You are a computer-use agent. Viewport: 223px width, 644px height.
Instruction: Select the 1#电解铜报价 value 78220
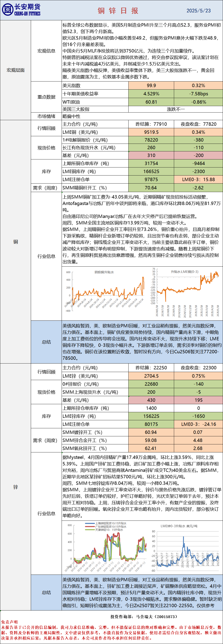(151, 140)
